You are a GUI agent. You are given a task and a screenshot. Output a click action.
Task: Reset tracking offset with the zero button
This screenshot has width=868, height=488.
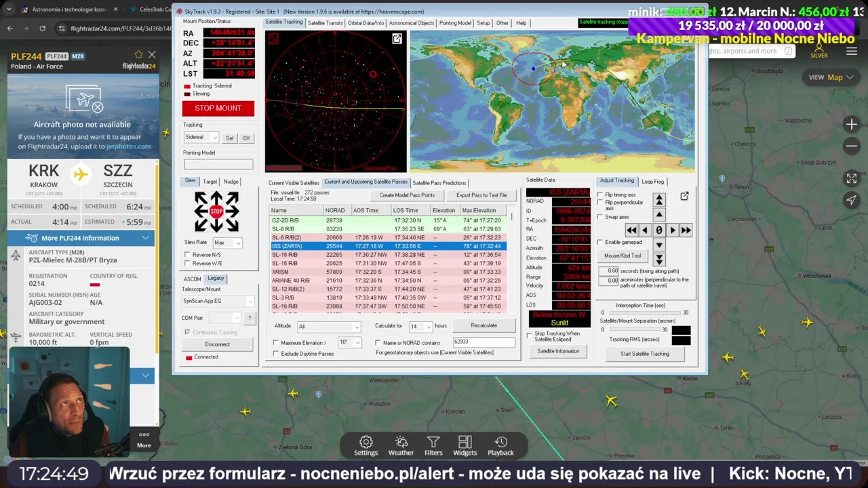tap(658, 230)
